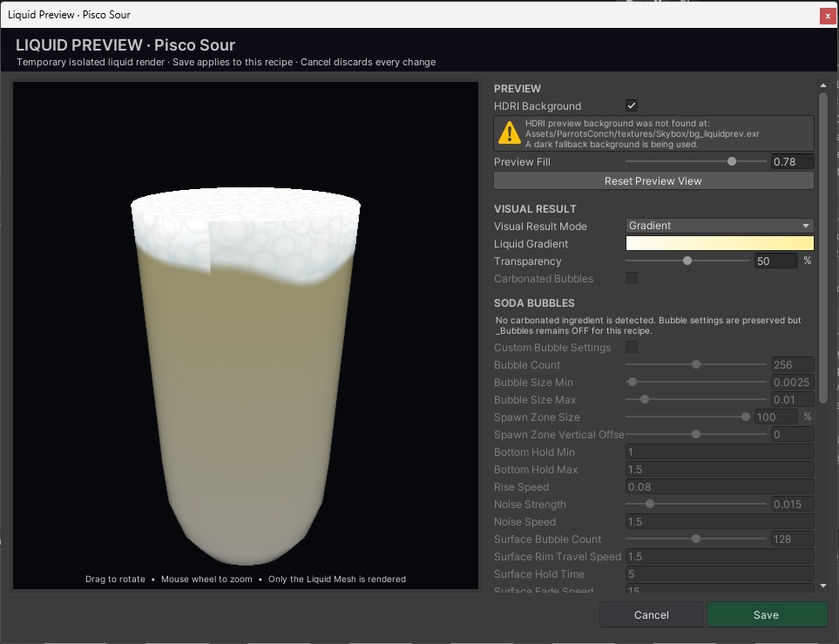Click the Cancel button
Screen dimensions: 839x644
tap(651, 614)
